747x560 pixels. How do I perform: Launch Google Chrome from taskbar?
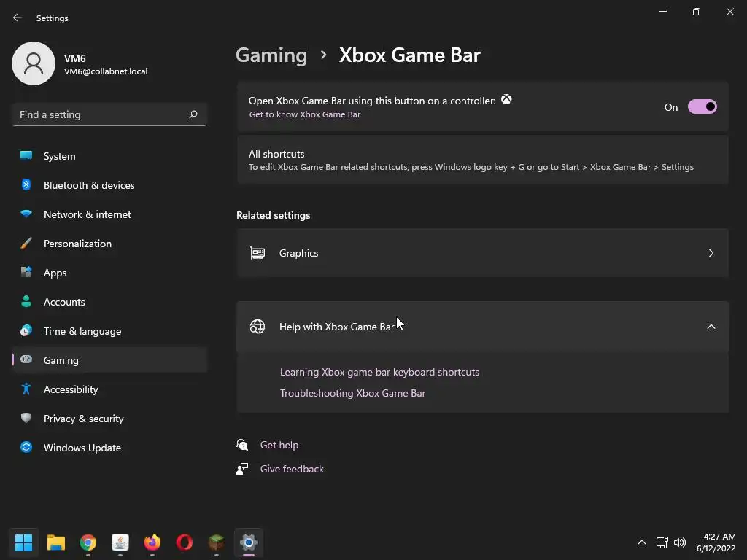(x=88, y=542)
